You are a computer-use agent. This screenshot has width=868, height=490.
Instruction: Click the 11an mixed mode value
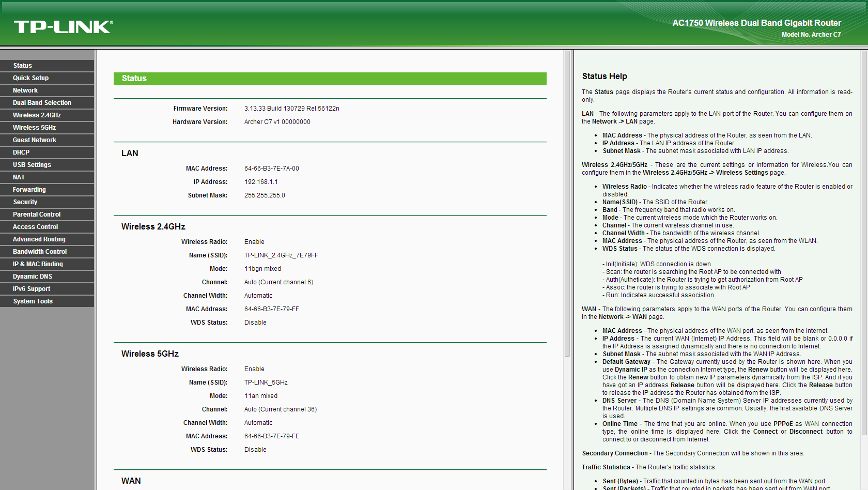click(261, 396)
